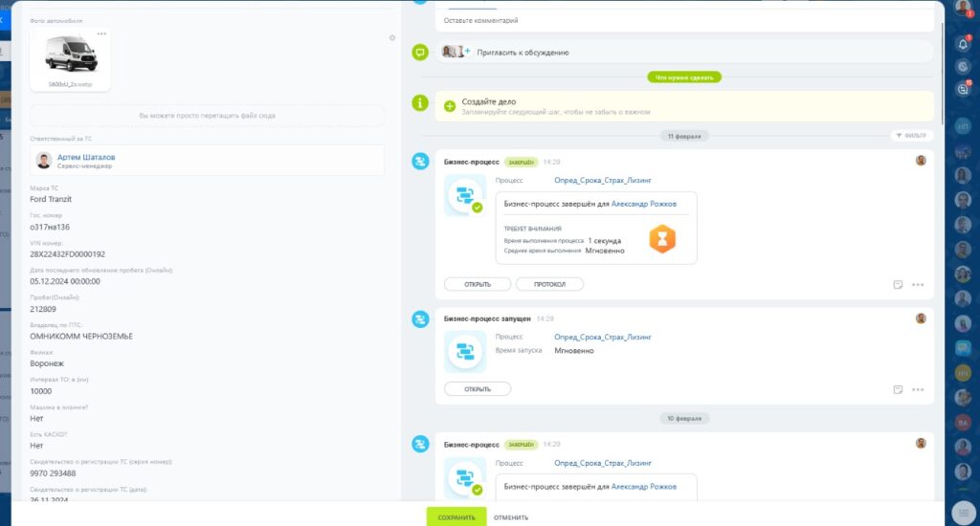Click large workflow icon in "Бизнес-процесс запущен" card

click(x=465, y=352)
